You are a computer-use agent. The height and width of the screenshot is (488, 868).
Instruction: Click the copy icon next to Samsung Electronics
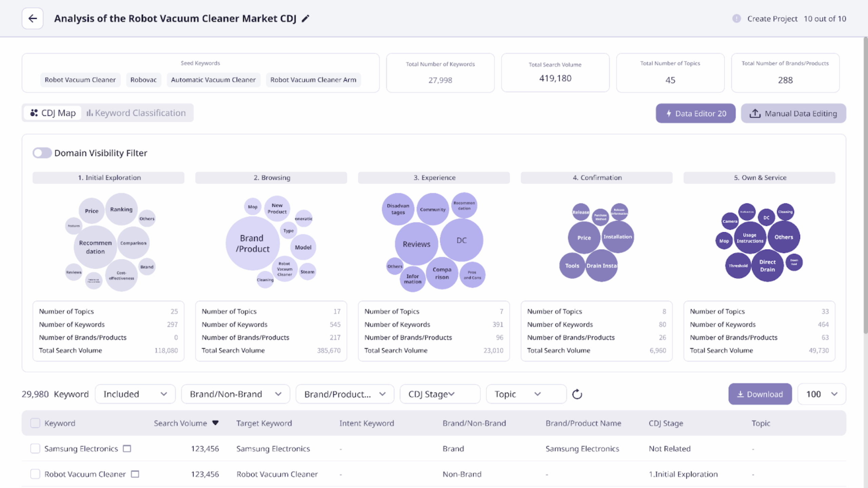pyautogui.click(x=127, y=449)
